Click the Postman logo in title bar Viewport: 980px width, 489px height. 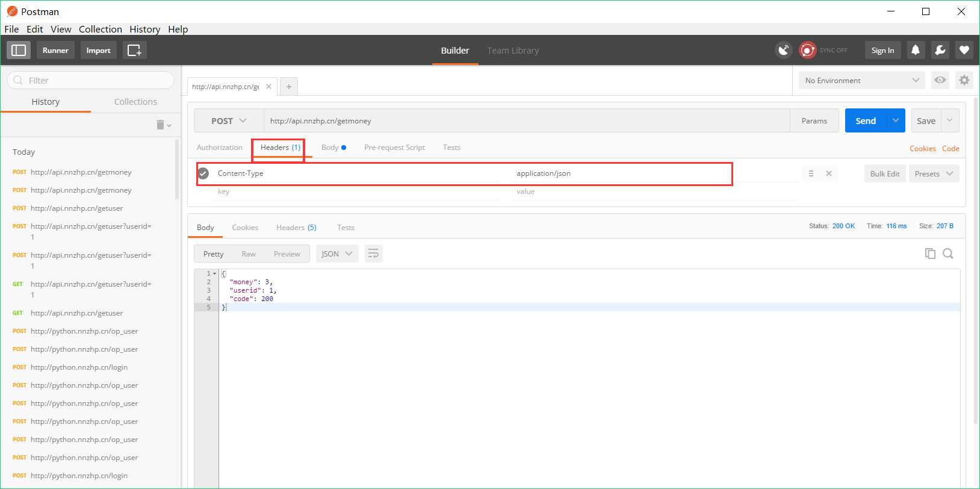click(12, 11)
